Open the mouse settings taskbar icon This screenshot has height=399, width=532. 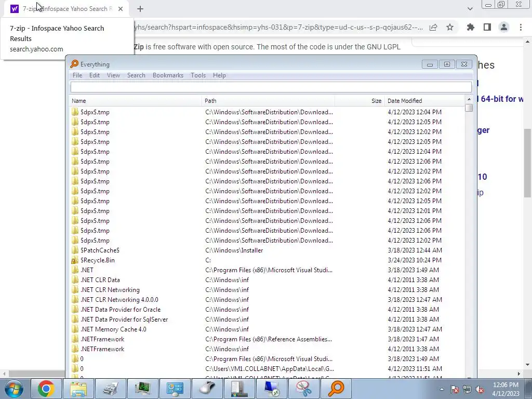pos(207,389)
